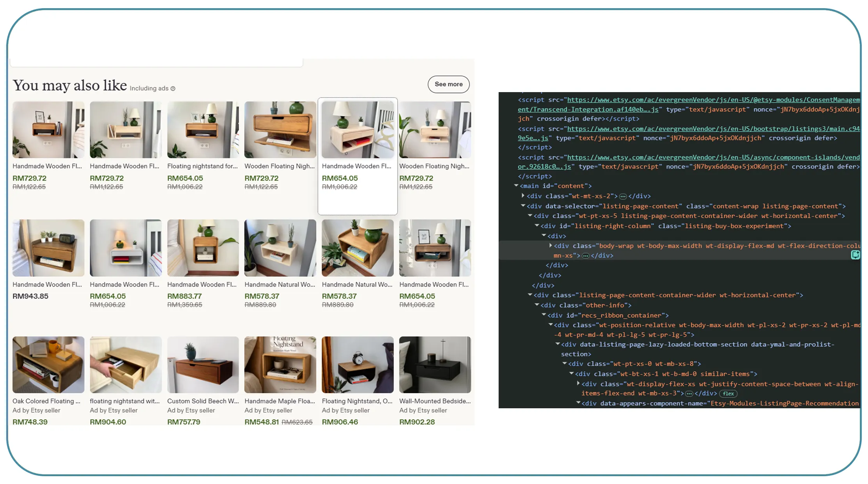The height and width of the screenshot is (484, 868).
Task: Click the RM883.77 price
Action: click(184, 296)
